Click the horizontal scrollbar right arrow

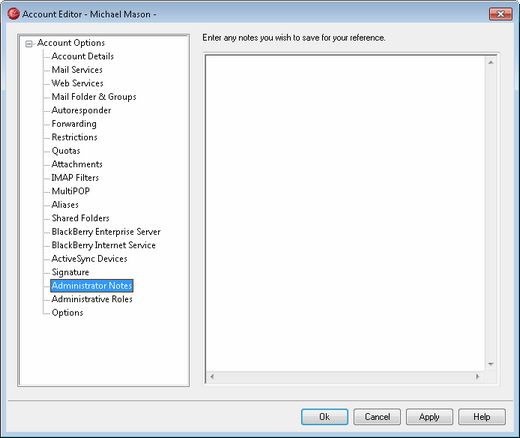click(x=477, y=377)
